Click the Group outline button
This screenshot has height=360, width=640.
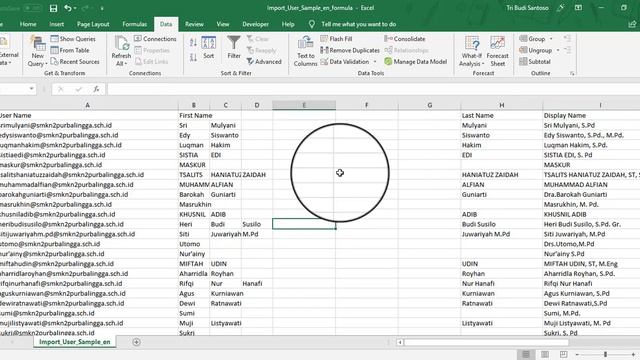(532, 39)
